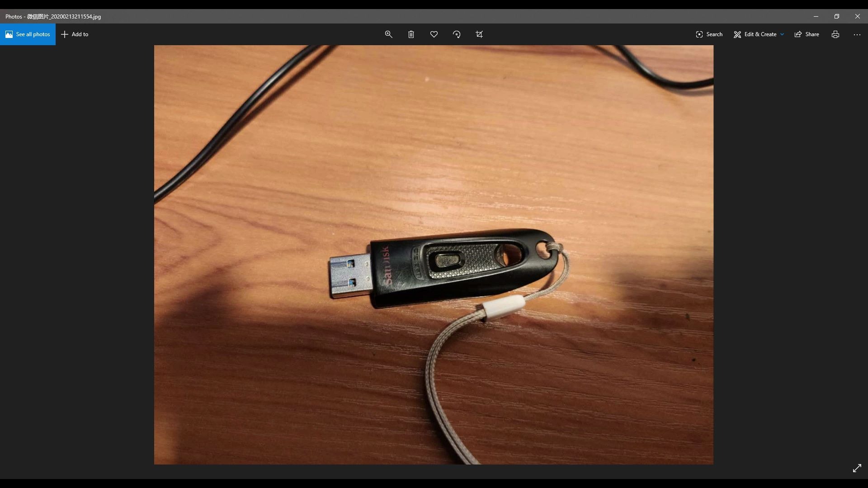Click the Edit & Create dropdown arrow
This screenshot has height=488, width=868.
[782, 34]
